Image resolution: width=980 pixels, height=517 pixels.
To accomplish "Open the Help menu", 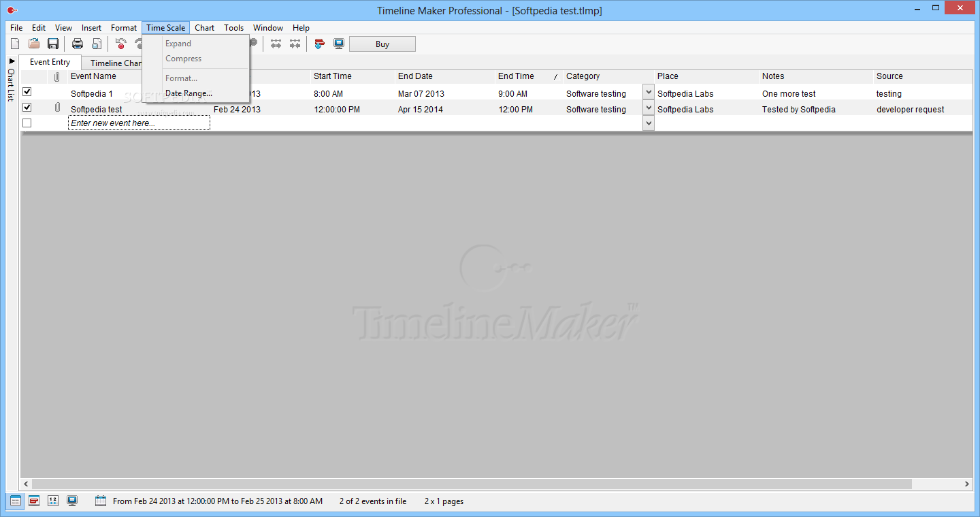I will (x=301, y=28).
